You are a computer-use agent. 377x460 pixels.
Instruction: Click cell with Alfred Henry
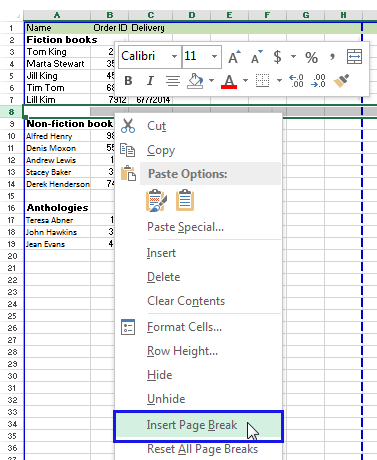[x=57, y=136]
